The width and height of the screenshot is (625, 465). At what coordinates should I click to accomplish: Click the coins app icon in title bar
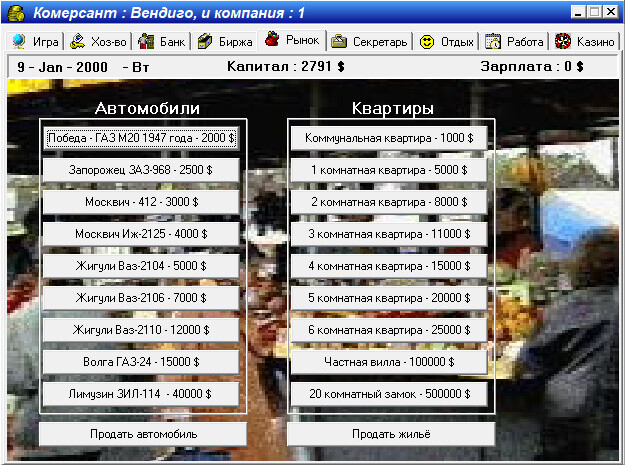[16, 13]
